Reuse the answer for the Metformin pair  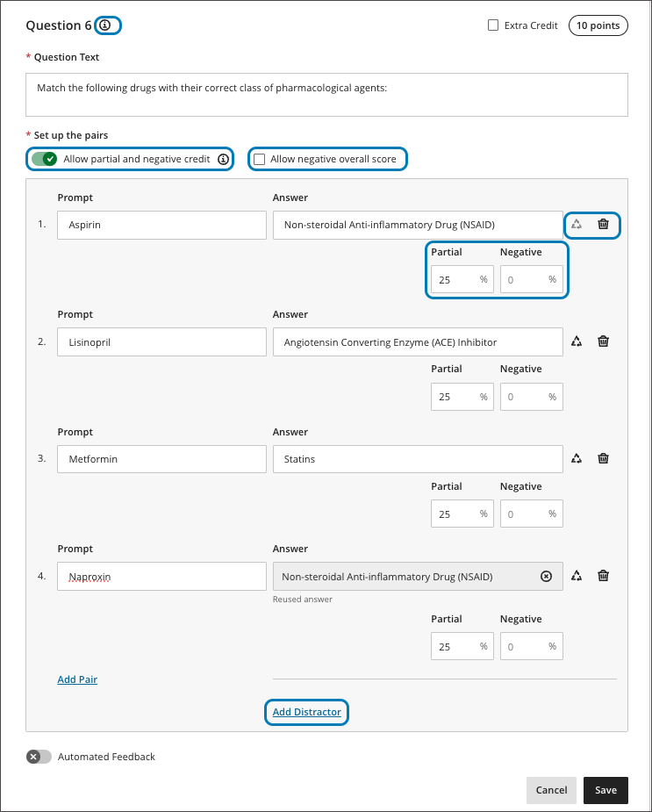[x=577, y=458]
